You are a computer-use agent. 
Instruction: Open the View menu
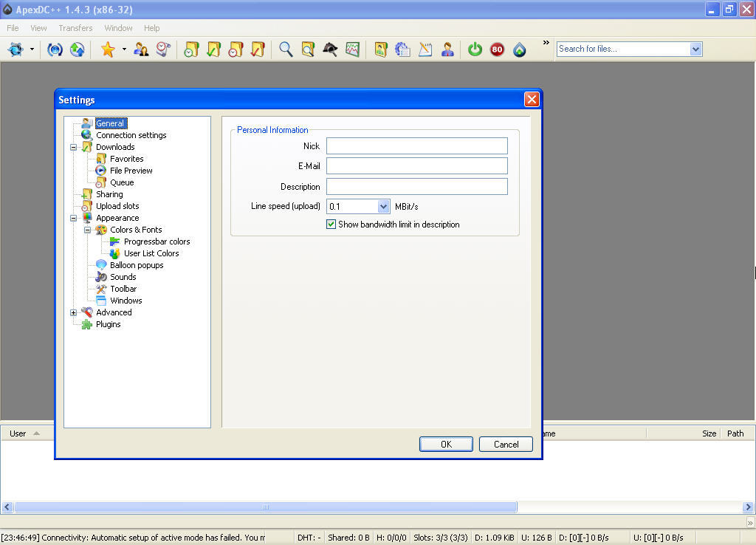[x=38, y=28]
